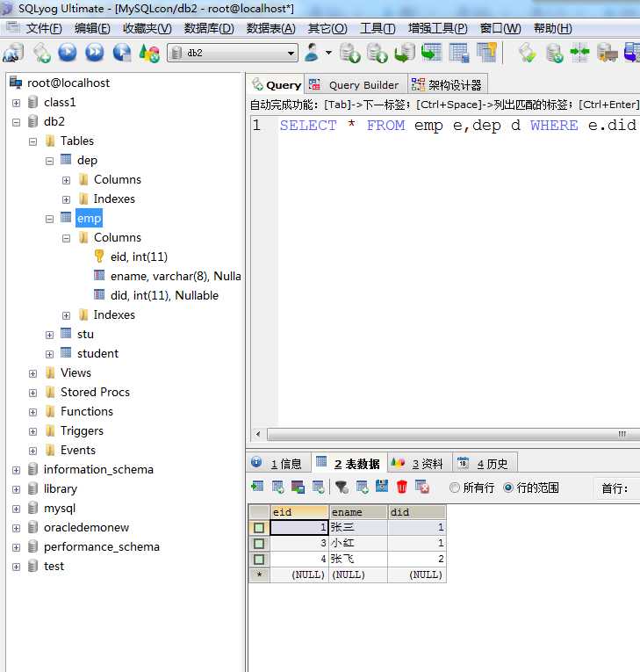640x672 pixels.
Task: Click the table export icon with green arrow
Action: [x=431, y=53]
